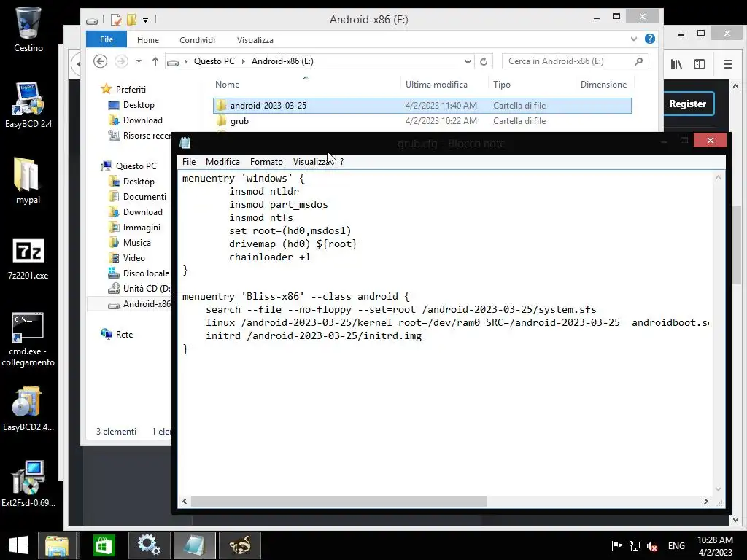Select cmd.exe collegamento desktop shortcut
The image size is (747, 560).
(28, 339)
